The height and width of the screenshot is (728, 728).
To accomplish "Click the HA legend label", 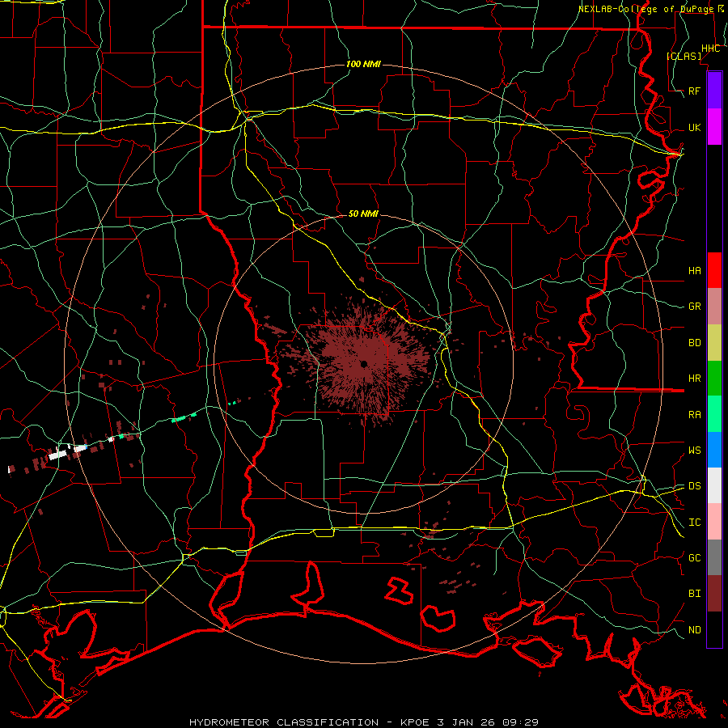I will click(694, 270).
